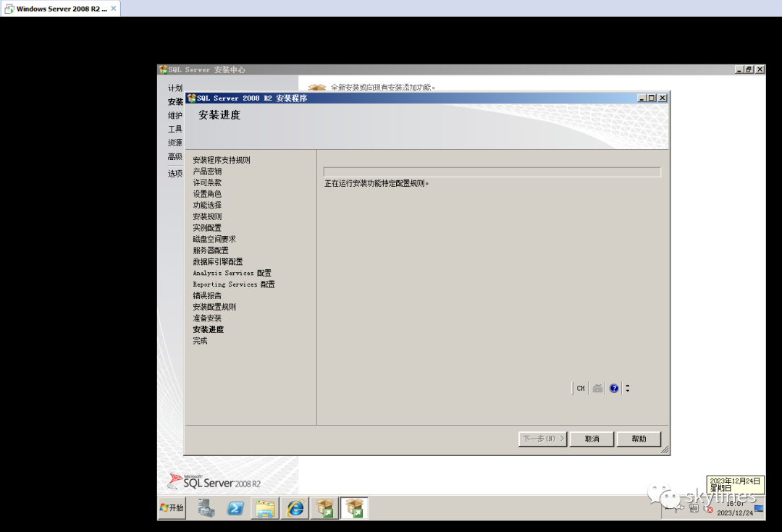Click the 安装配置规则 step
782x532 pixels.
coord(214,307)
